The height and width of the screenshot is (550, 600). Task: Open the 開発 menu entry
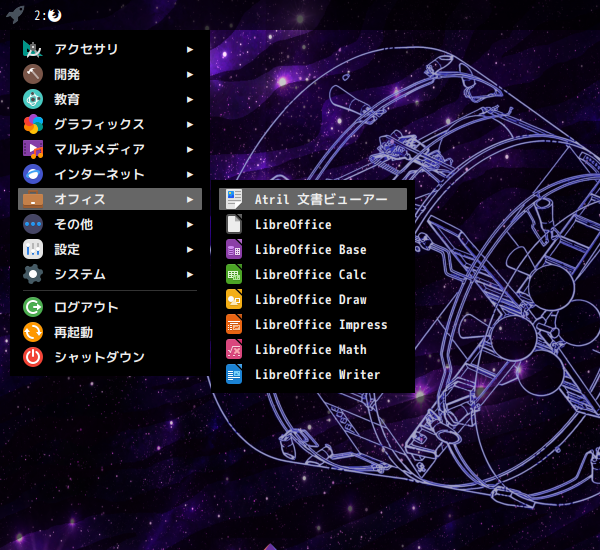[x=110, y=74]
